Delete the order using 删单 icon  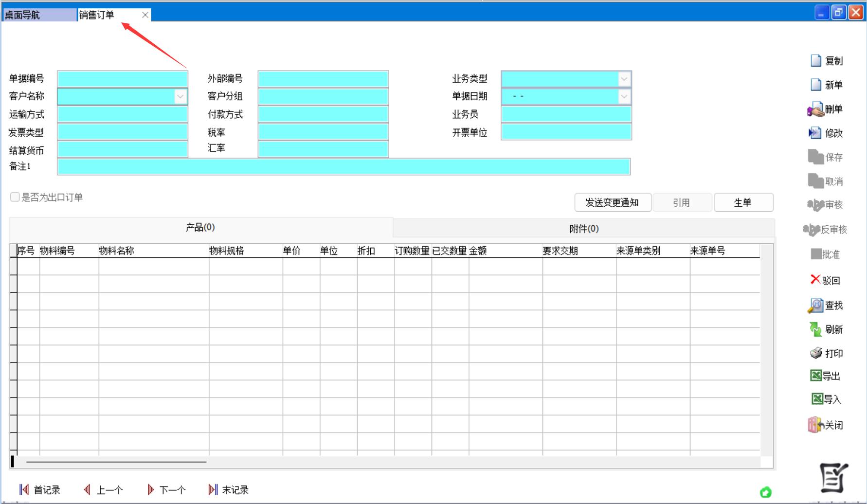pyautogui.click(x=815, y=109)
